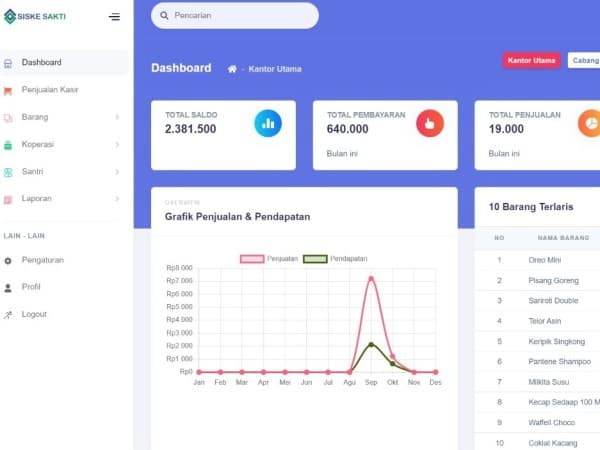Image resolution: width=600 pixels, height=450 pixels.
Task: Click the Telor Asin row
Action: [x=537, y=321]
